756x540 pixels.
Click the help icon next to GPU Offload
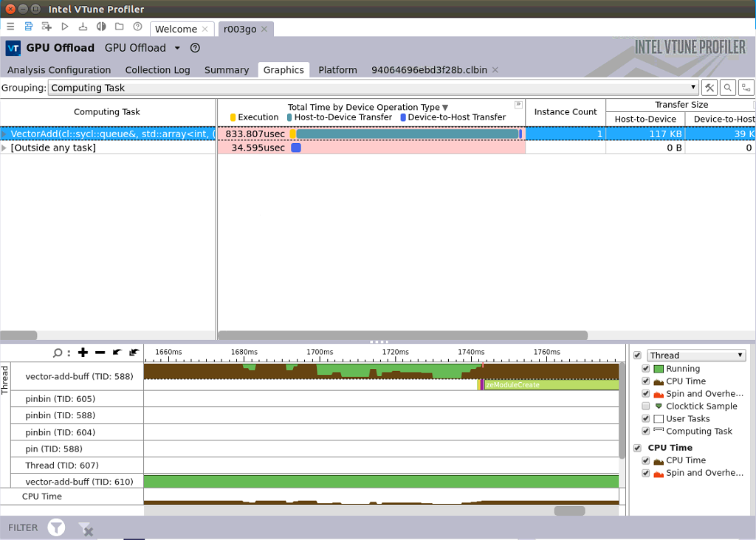pos(195,48)
